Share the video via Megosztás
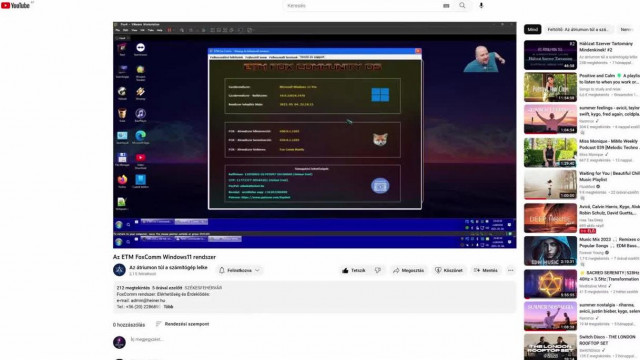Image resolution: width=640 pixels, height=360 pixels. coord(408,270)
